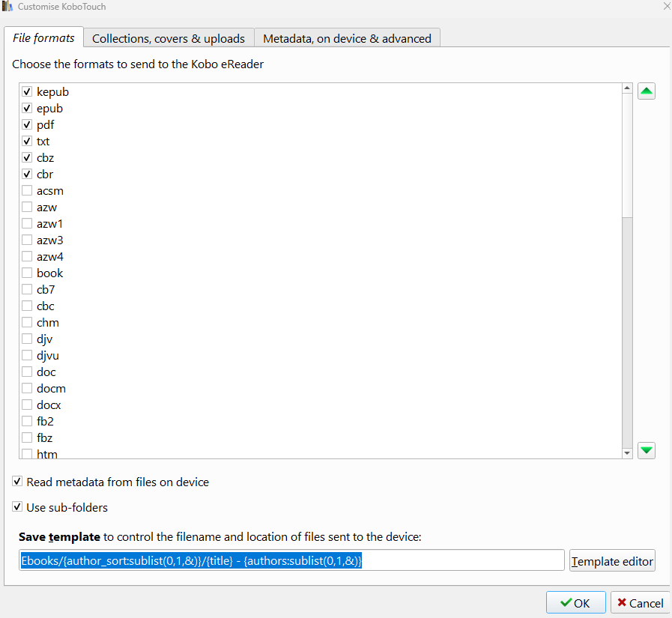Close the Customise KoboTouch dialog

tap(667, 7)
